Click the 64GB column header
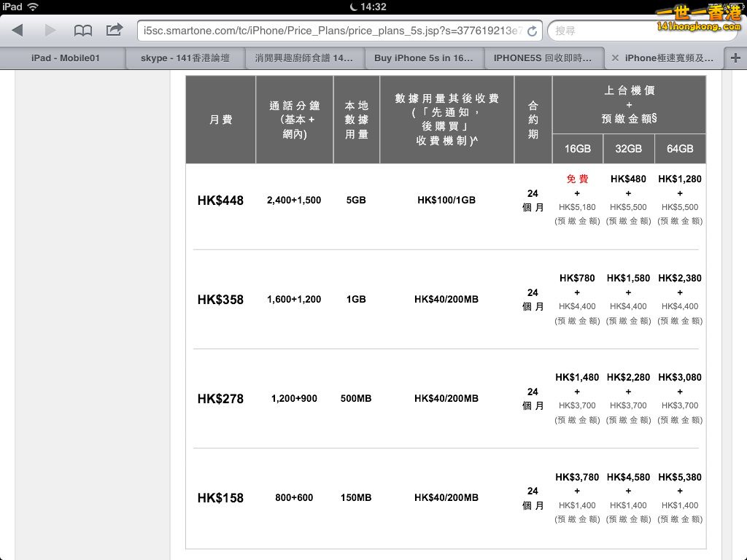747x560 pixels. pyautogui.click(x=680, y=149)
